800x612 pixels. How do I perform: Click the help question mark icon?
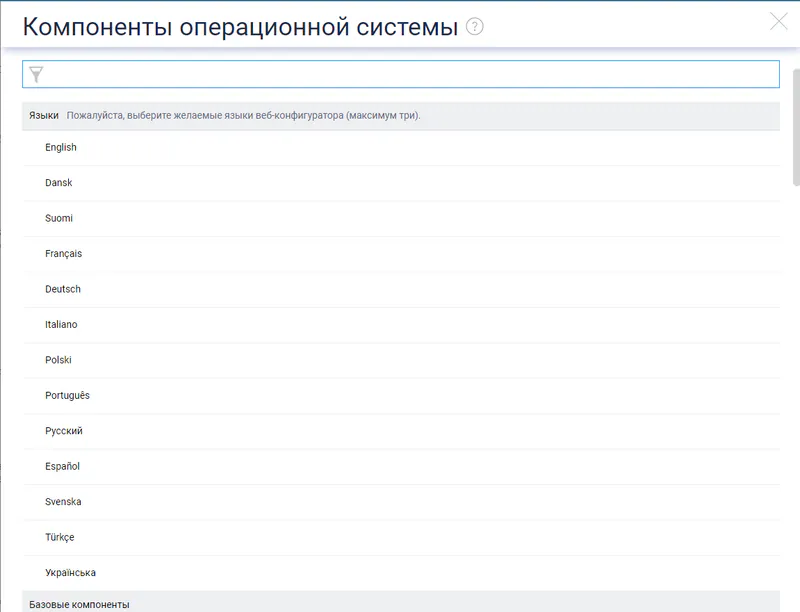pyautogui.click(x=474, y=26)
